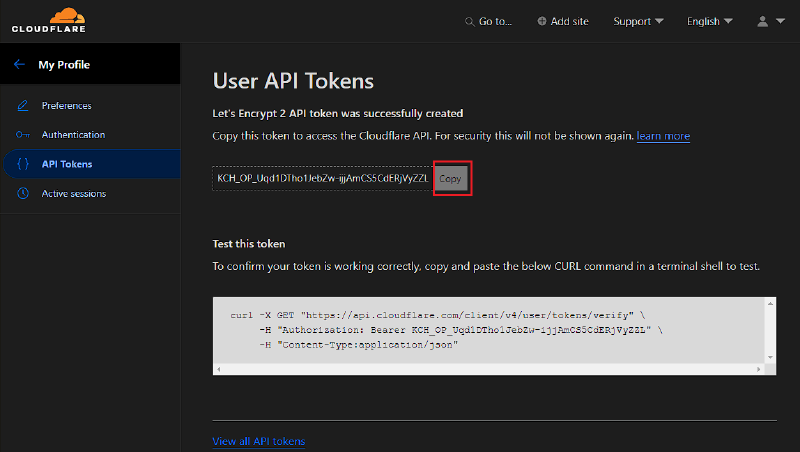Click the code block's horizontal scrollbar left arrow
Screen dimensions: 800x452
(219, 370)
